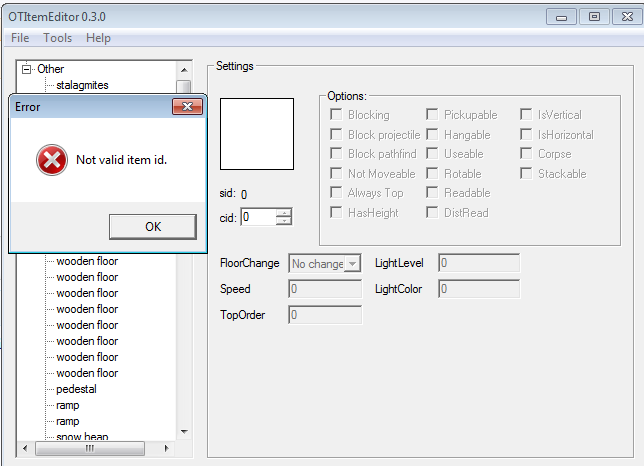Toggle the Hangable checkbox
644x466 pixels.
[x=432, y=134]
